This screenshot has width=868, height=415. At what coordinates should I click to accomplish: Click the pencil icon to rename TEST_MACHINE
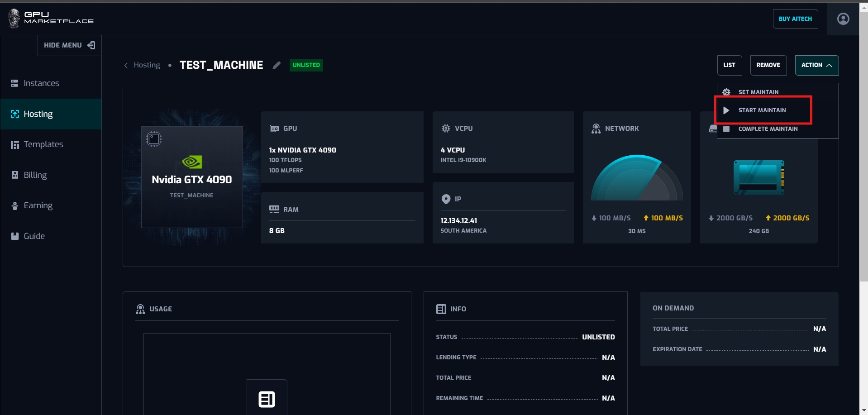pos(277,65)
